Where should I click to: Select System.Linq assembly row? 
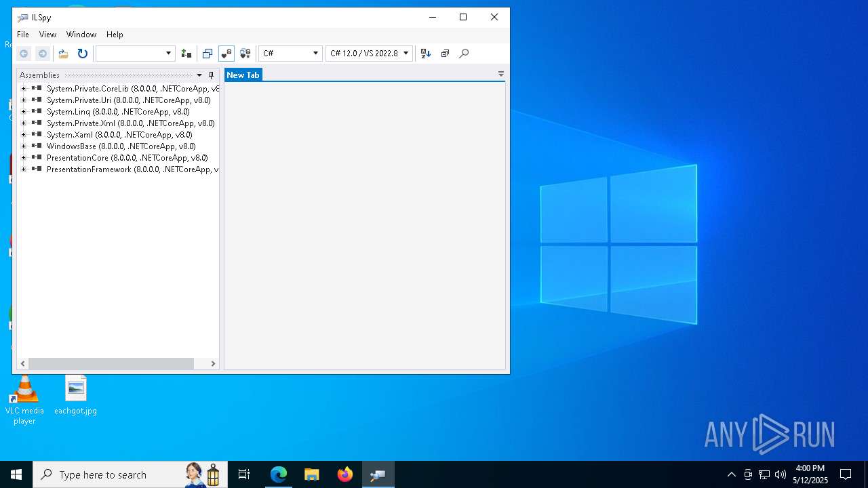pyautogui.click(x=111, y=112)
